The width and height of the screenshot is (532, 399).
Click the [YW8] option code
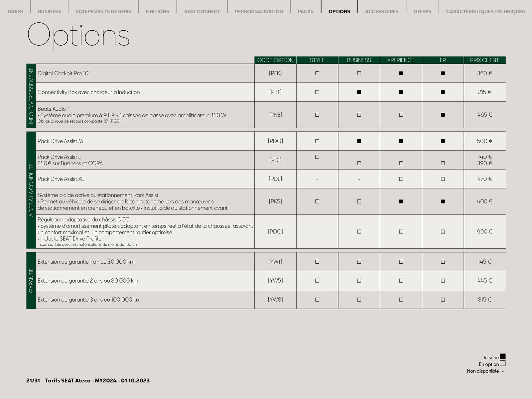pos(275,300)
